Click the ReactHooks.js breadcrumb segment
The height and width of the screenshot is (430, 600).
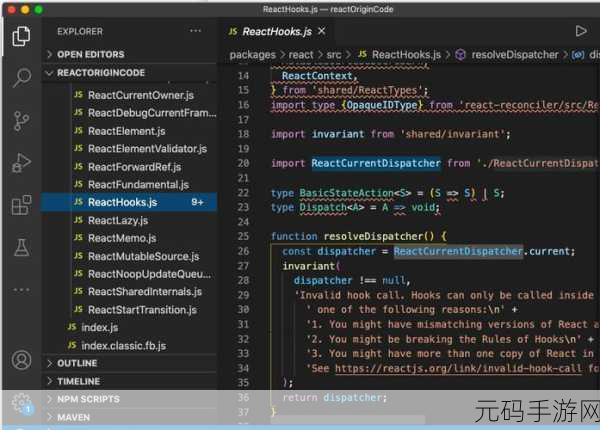click(x=399, y=55)
